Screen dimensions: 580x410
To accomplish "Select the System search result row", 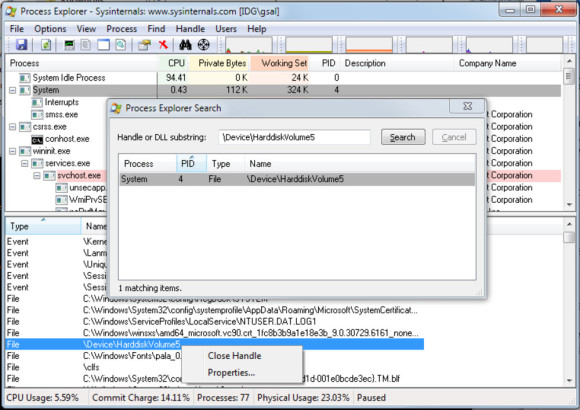I will [297, 179].
